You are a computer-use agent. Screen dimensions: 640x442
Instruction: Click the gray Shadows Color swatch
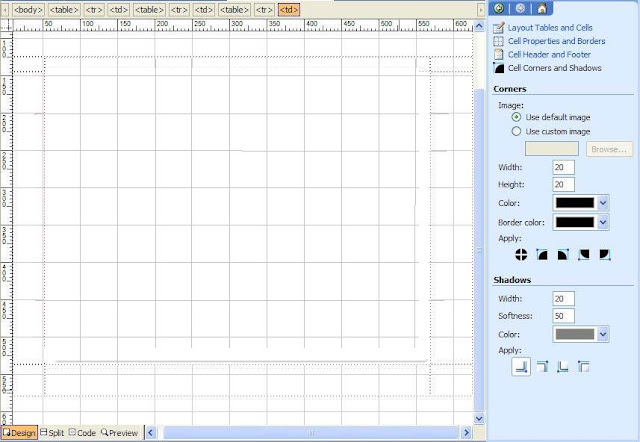[575, 334]
